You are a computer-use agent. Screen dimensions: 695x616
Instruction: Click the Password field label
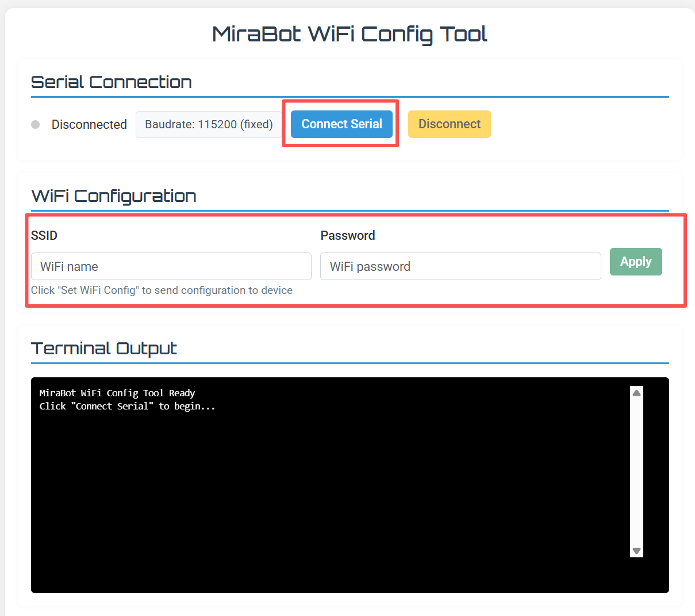(x=348, y=235)
